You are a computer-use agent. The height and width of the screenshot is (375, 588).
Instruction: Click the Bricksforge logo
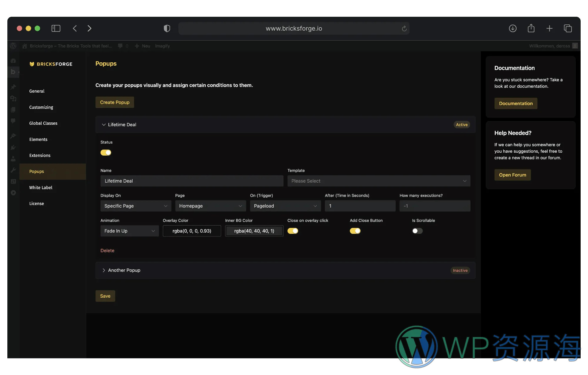coord(51,64)
